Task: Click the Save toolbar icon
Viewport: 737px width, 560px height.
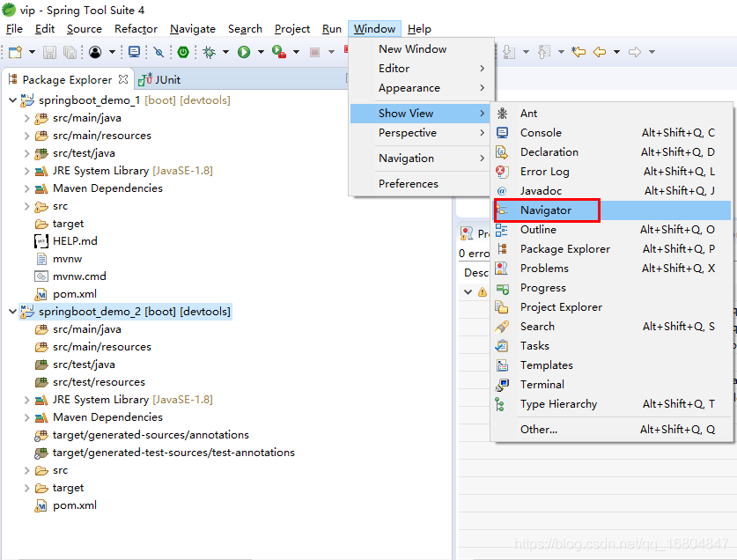Action: [x=49, y=52]
